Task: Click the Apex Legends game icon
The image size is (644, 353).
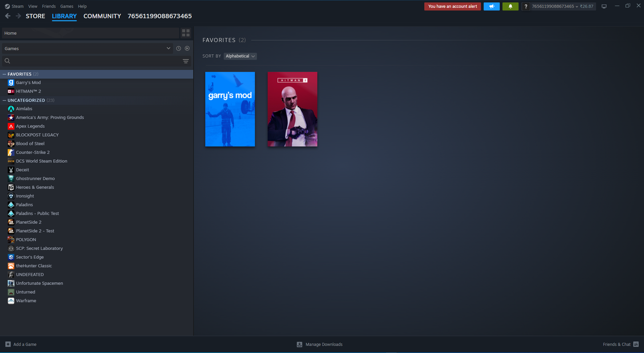Action: [11, 126]
